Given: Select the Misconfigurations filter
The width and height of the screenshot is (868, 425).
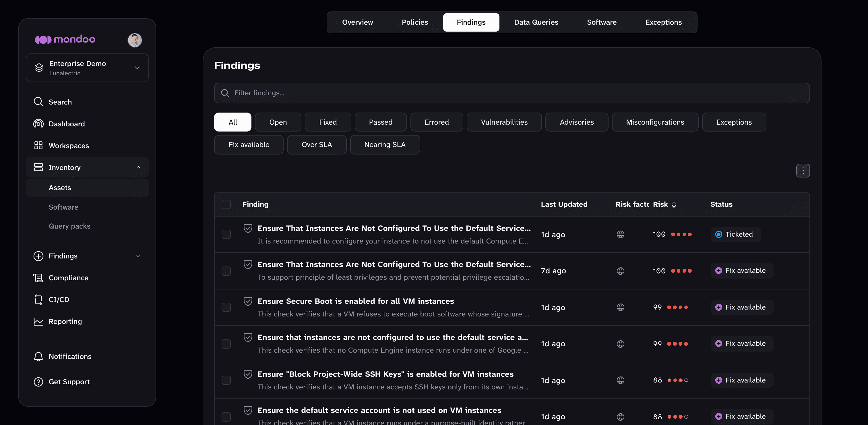Looking at the screenshot, I should click(x=655, y=122).
